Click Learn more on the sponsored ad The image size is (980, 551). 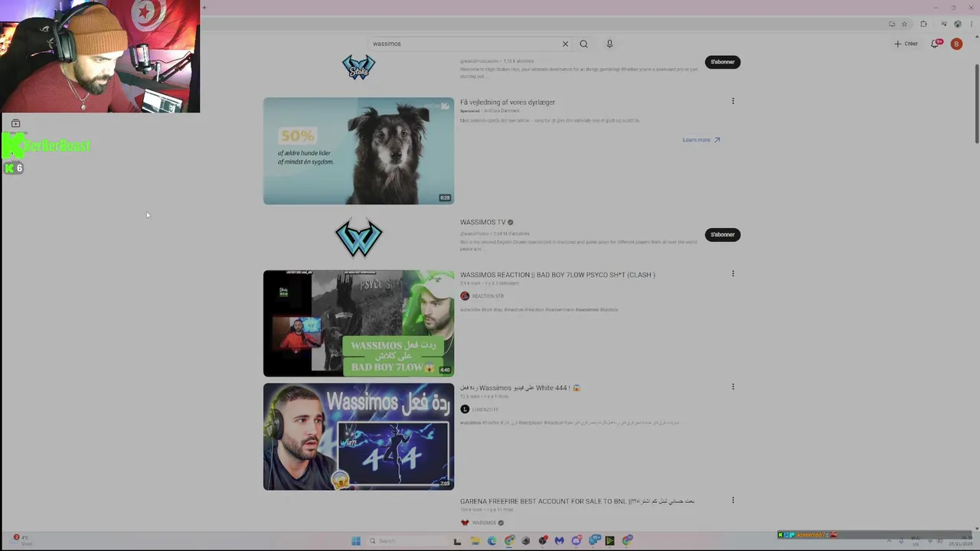point(701,140)
